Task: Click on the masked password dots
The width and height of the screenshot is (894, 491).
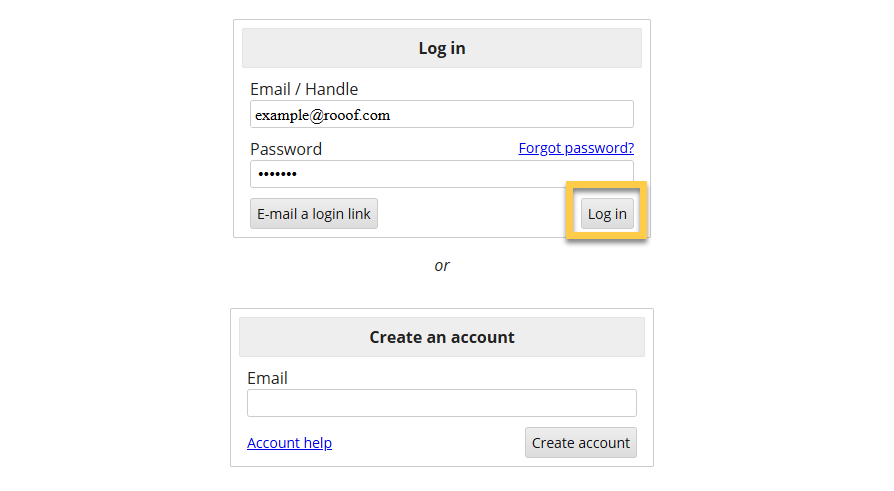Action: (x=277, y=174)
